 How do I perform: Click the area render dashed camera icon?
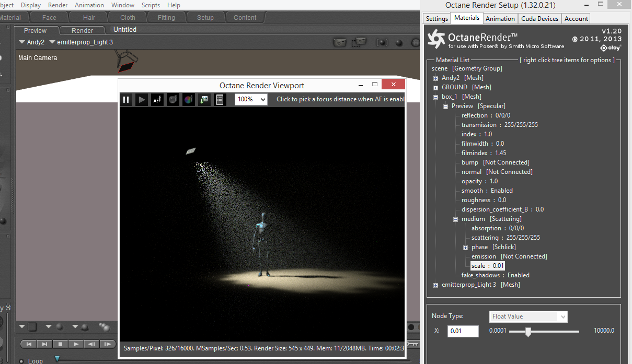click(x=359, y=42)
